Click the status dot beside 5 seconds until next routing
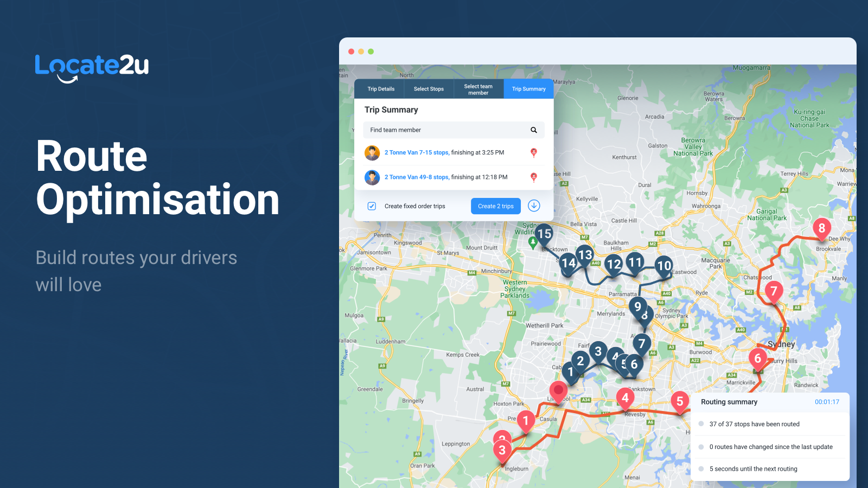 [703, 468]
